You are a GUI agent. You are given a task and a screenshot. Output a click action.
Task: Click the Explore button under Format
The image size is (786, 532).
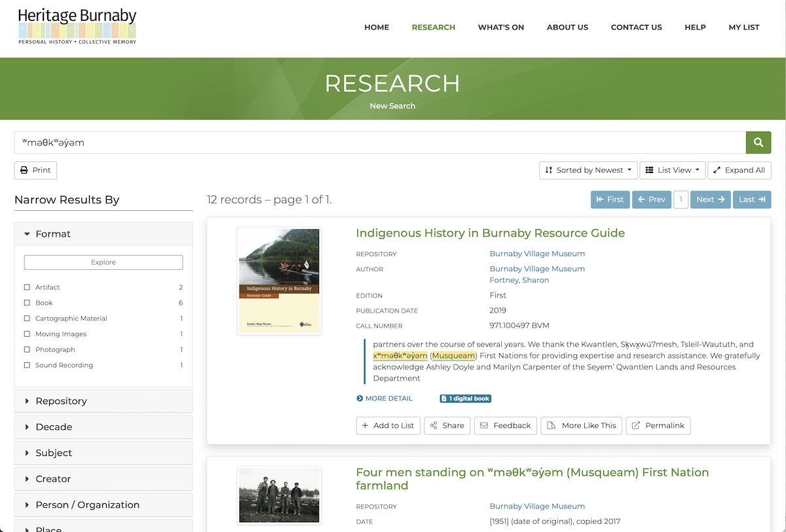(x=103, y=262)
